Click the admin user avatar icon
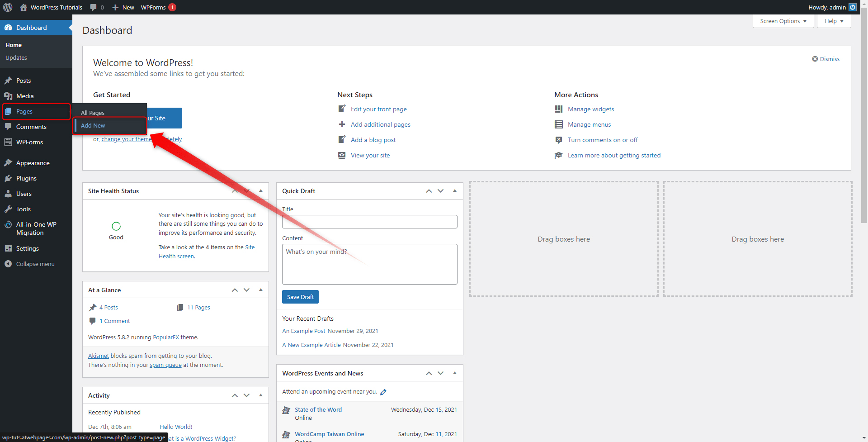 click(853, 7)
